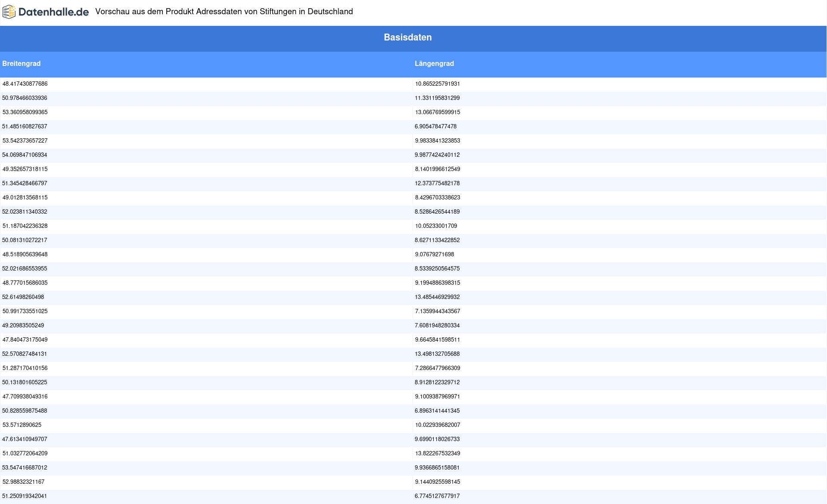The height and width of the screenshot is (504, 827).
Task: Select longitude value 8.5339250564575
Action: click(x=437, y=269)
